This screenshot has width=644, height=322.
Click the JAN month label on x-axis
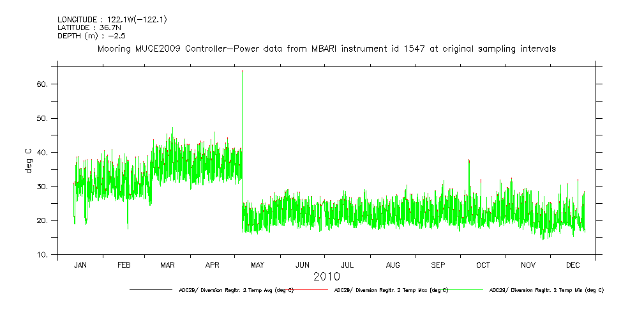[80, 264]
